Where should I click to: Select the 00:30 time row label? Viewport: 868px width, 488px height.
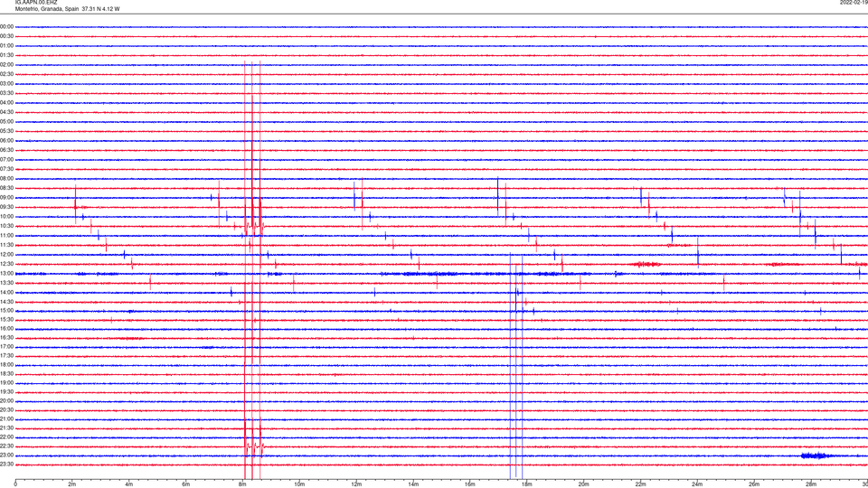[x=6, y=36]
